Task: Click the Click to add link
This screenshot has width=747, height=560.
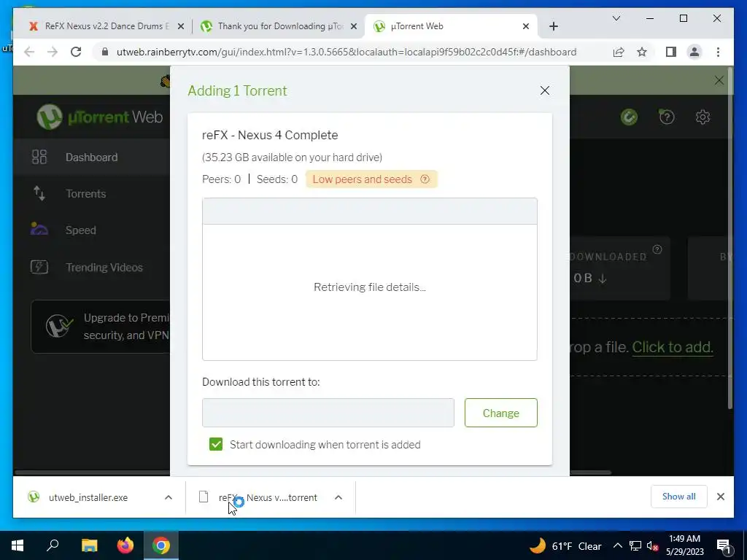Action: click(x=672, y=347)
